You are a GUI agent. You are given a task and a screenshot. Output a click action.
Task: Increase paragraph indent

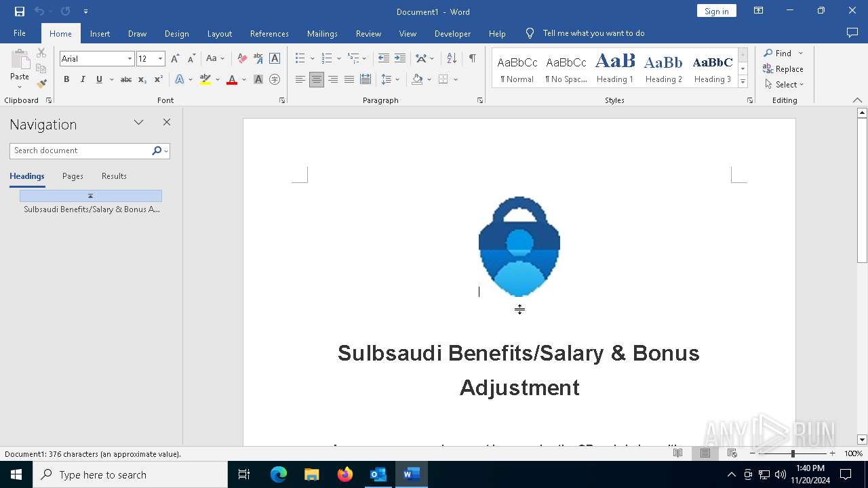[400, 59]
